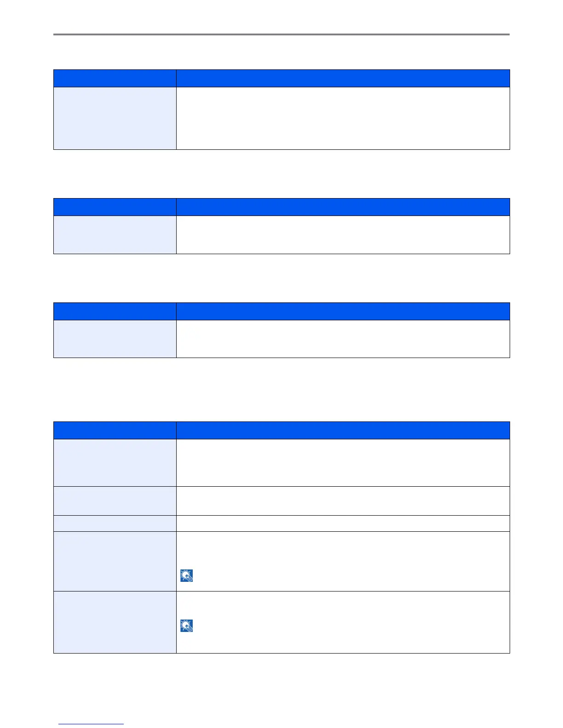The height and width of the screenshot is (728, 563).
Task: Click the gray horizontal rule at page top
Action: coord(281,34)
